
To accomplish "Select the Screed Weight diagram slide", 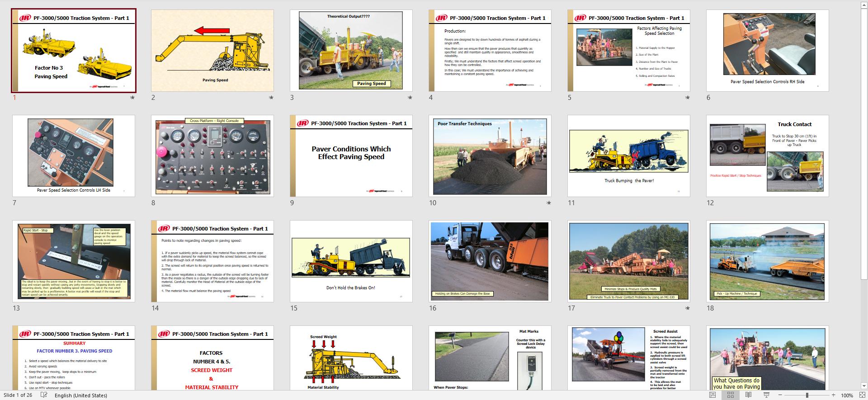I will coord(351,358).
